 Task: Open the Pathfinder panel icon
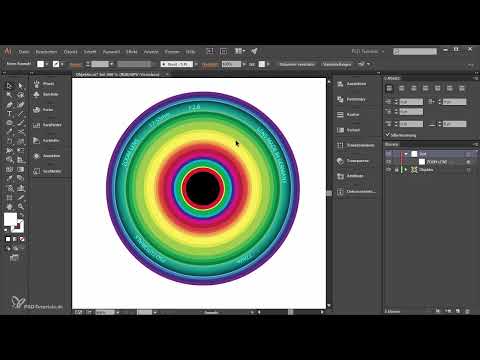(x=340, y=99)
